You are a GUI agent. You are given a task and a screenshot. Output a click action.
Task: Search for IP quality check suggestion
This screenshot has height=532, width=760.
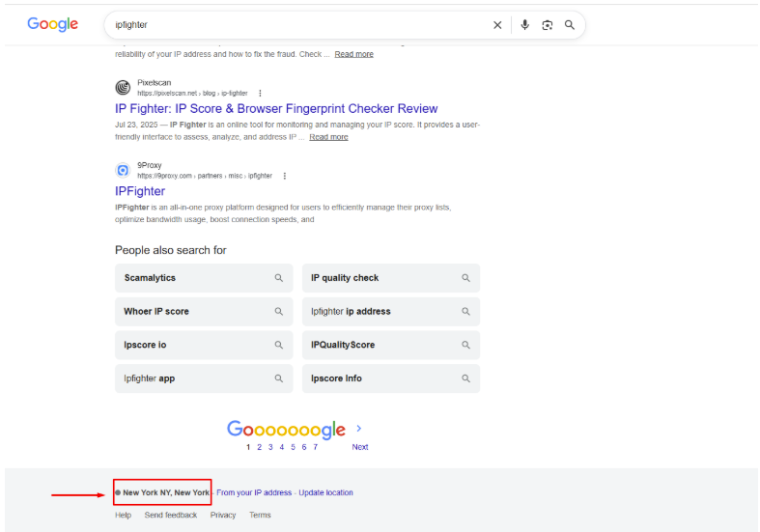pos(391,278)
